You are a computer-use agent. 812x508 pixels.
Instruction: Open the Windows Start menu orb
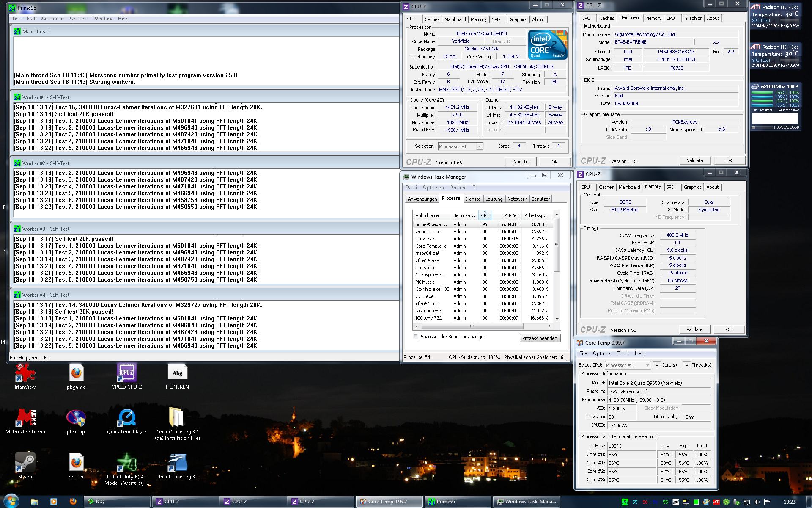coord(11,502)
